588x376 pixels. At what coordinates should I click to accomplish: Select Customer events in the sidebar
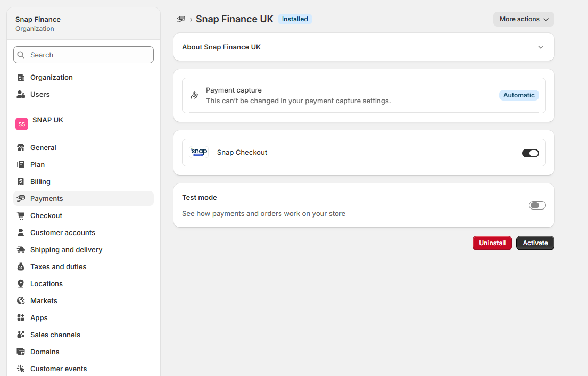click(x=83, y=369)
